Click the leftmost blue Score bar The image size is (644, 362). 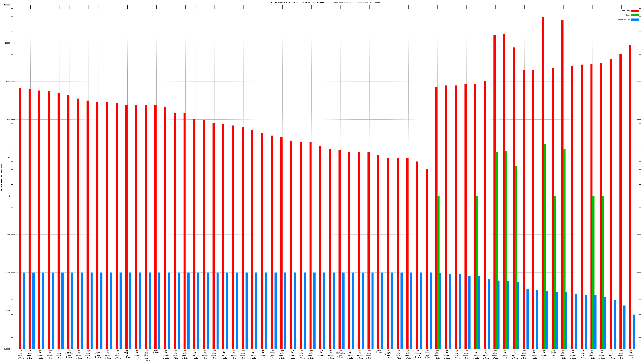24,311
